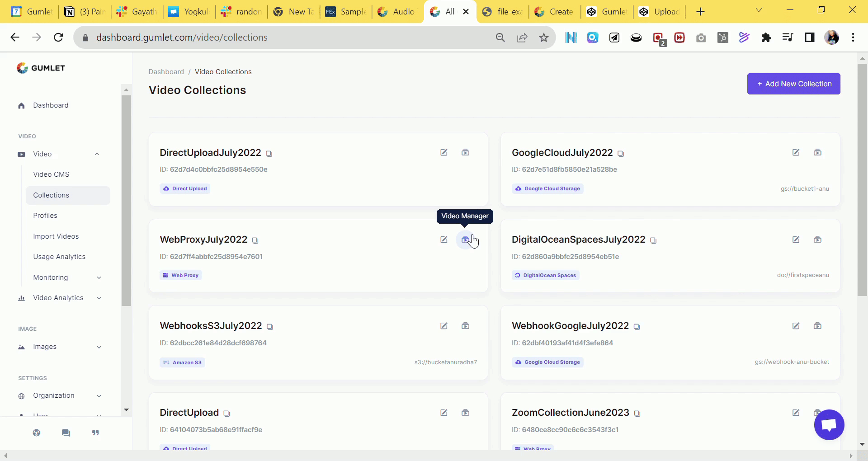Click the lifebuoy help icon in sidebar footer
This screenshot has width=868, height=461.
click(x=37, y=433)
